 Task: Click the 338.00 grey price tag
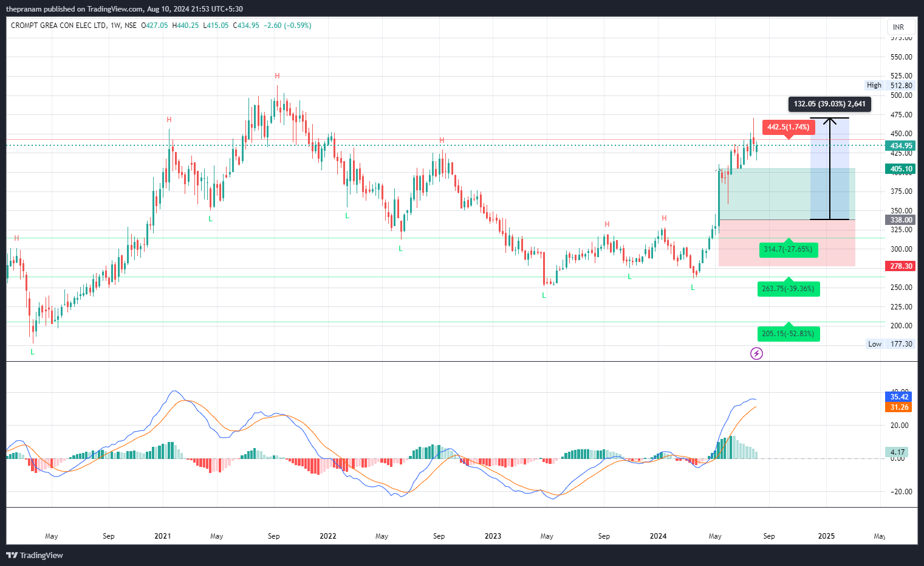pyautogui.click(x=901, y=220)
